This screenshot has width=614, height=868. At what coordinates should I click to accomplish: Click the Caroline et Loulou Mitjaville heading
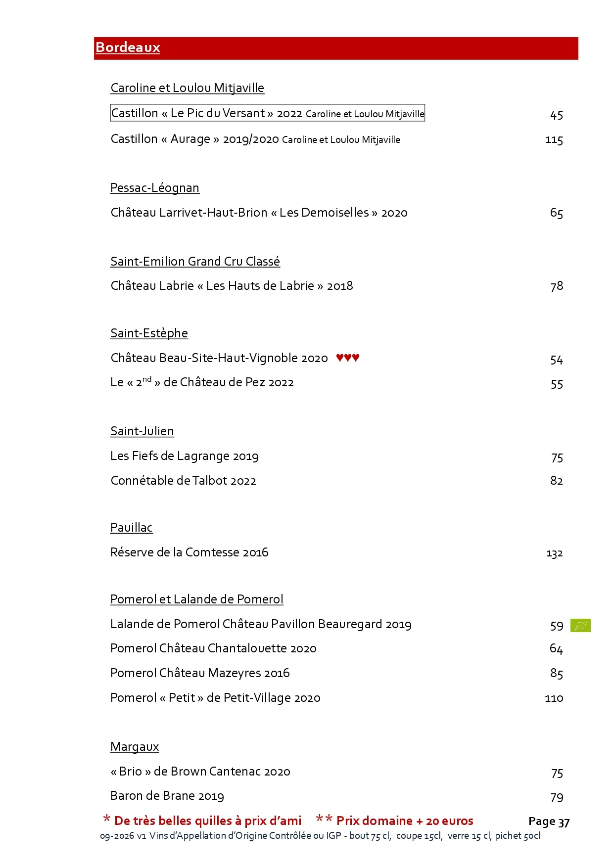coord(188,88)
